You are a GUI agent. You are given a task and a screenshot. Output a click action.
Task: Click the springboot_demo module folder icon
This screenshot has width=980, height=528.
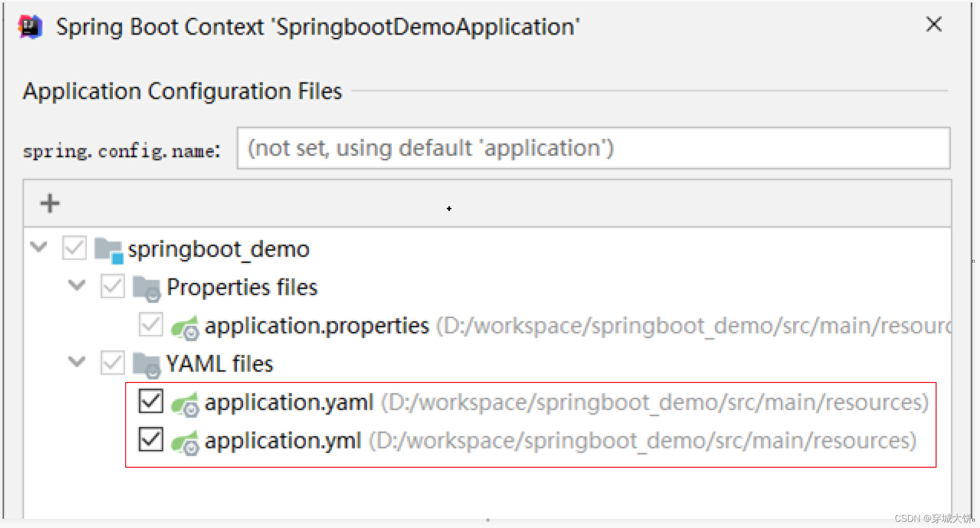(108, 250)
